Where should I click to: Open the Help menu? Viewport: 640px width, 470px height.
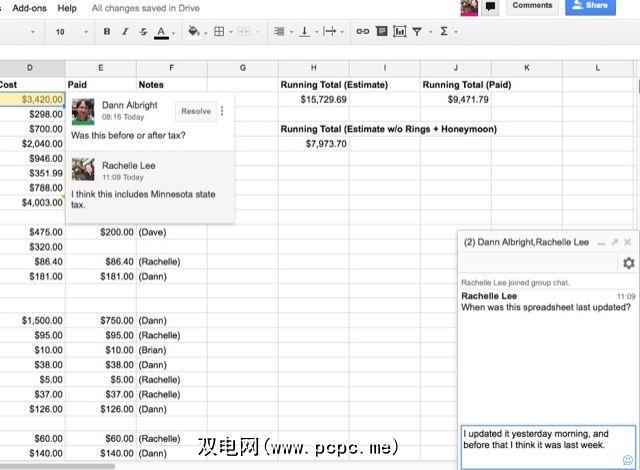[67, 8]
